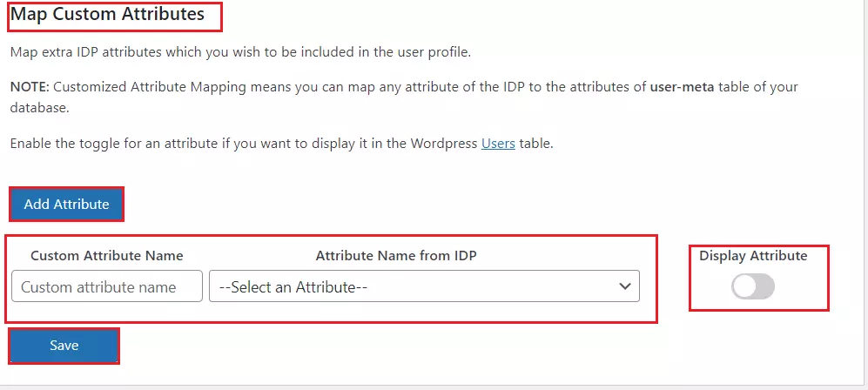Open the Select an Attribute dropdown
This screenshot has height=390, width=868.
pos(424,286)
